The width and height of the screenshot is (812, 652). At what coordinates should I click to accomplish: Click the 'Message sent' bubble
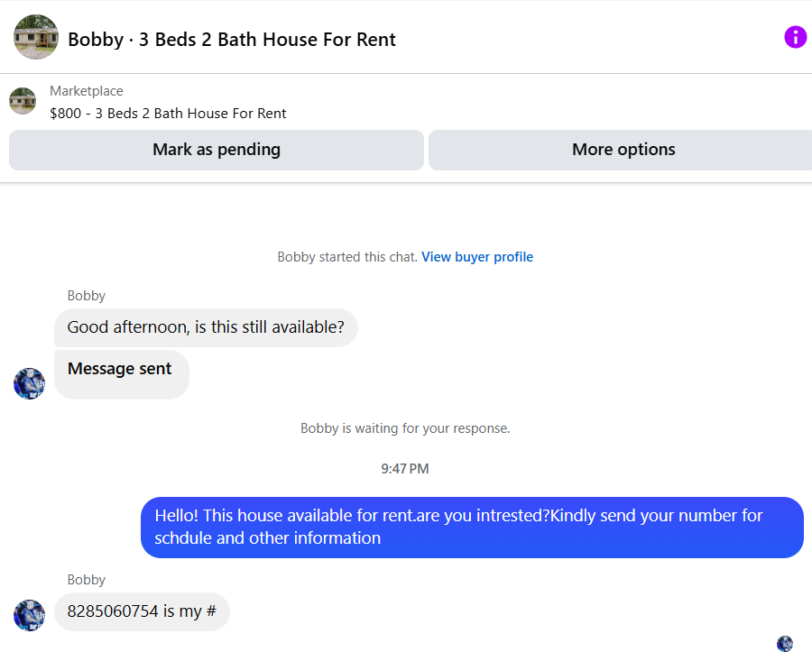[122, 374]
